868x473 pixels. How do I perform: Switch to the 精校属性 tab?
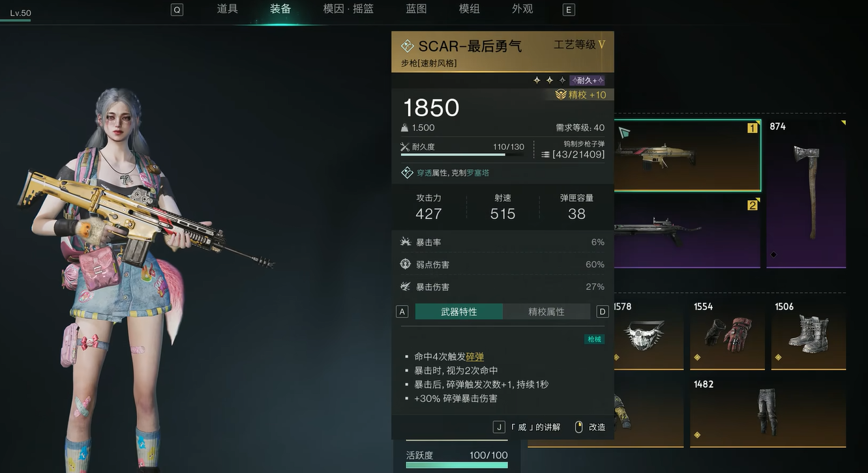tap(546, 311)
